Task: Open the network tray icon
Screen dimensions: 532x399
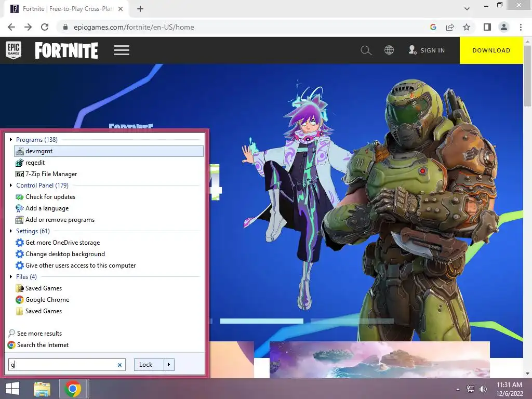Action: coord(471,389)
